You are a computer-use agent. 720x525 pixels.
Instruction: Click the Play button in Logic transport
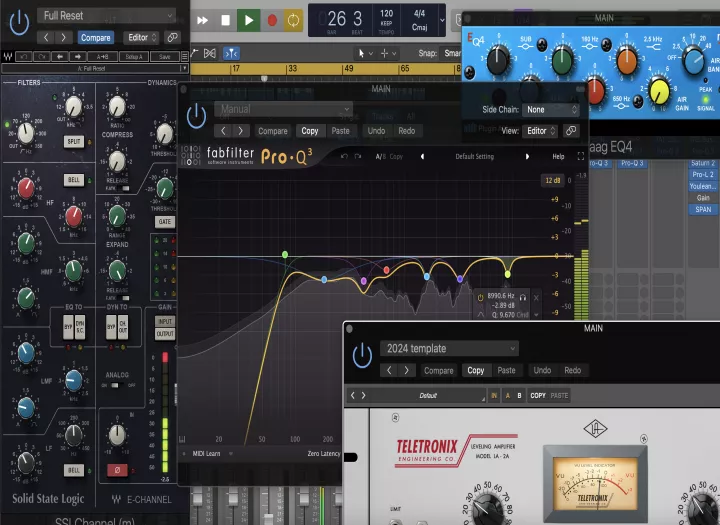(248, 20)
